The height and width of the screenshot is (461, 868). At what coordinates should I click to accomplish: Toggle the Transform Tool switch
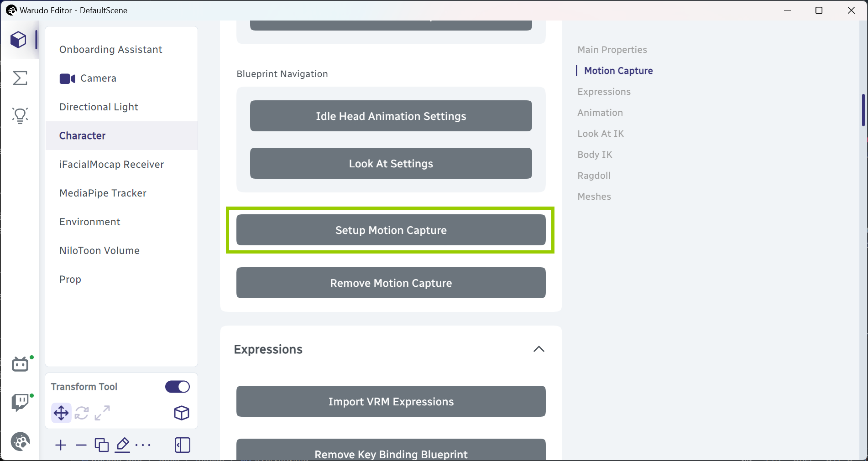[x=178, y=387]
